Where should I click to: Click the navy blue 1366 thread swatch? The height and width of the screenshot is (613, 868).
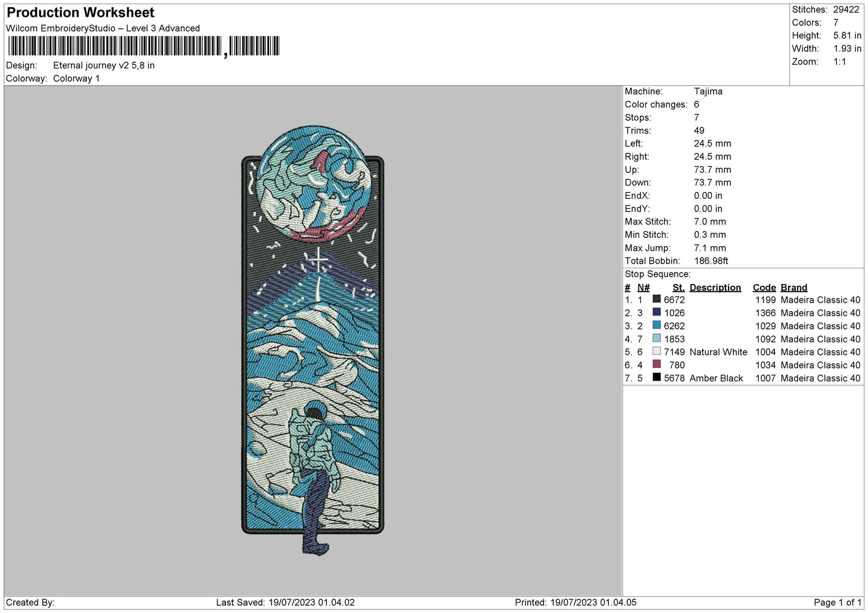pos(657,312)
